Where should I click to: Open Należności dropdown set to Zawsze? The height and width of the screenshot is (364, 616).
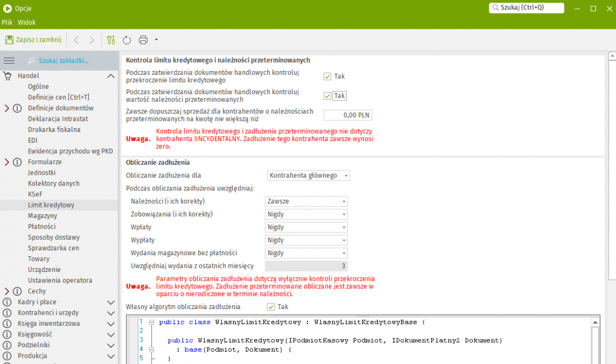coord(306,201)
